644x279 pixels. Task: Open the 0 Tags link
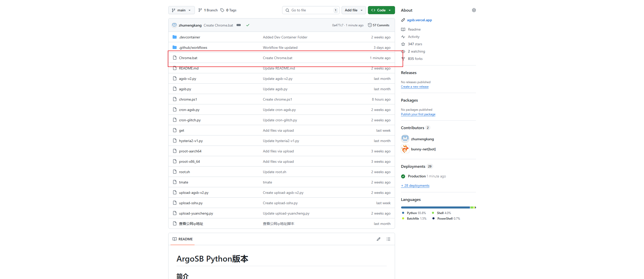(228, 10)
